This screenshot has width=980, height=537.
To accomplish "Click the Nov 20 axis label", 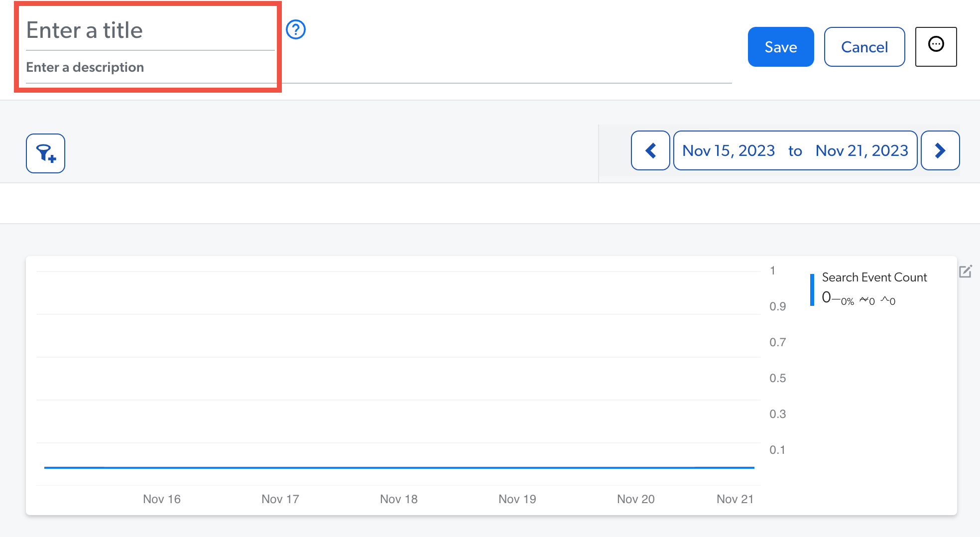I will point(636,499).
